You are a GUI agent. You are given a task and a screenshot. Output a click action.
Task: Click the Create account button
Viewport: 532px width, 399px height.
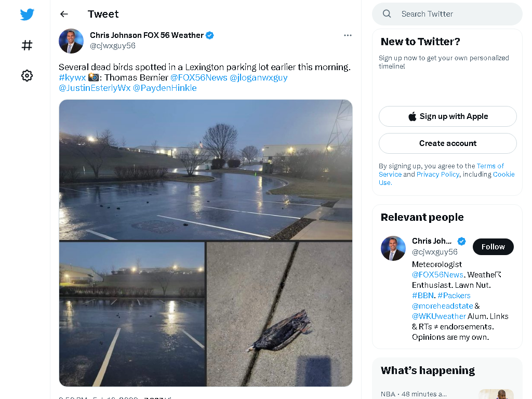447,143
